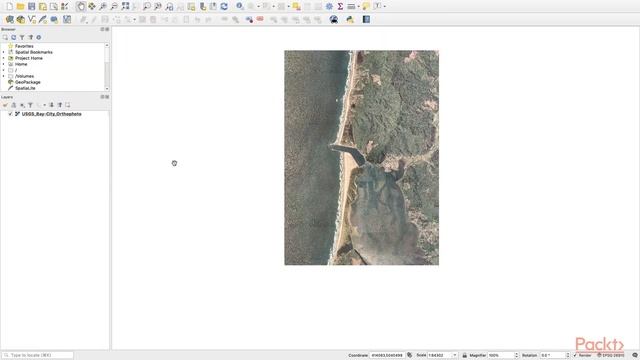Screen dimensions: 640x360
Task: Click Collapse All in Browser panel
Action: (x=30, y=37)
